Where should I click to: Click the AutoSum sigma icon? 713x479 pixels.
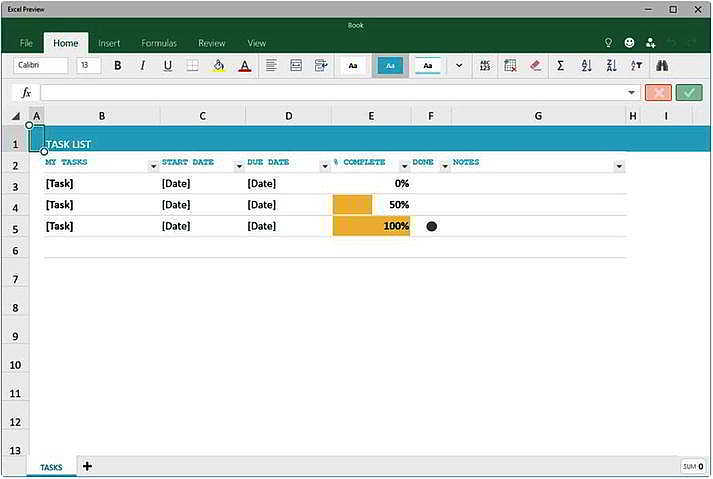click(x=560, y=66)
